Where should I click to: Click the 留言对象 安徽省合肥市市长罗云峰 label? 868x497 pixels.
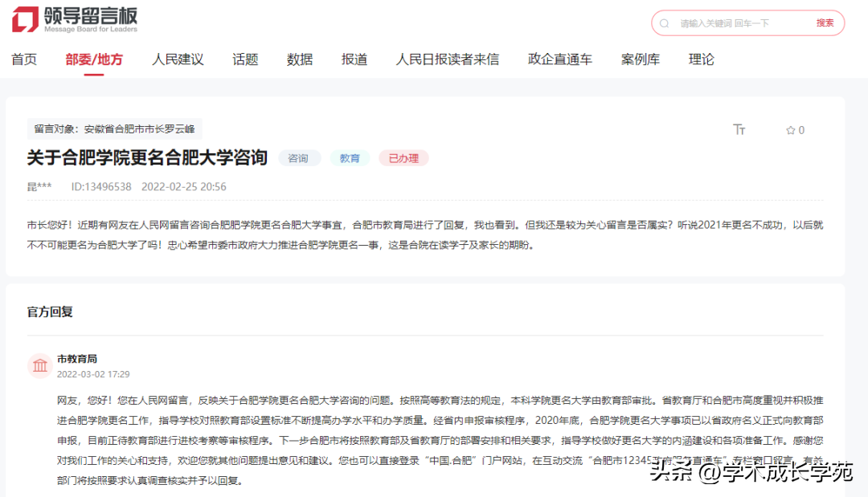115,128
